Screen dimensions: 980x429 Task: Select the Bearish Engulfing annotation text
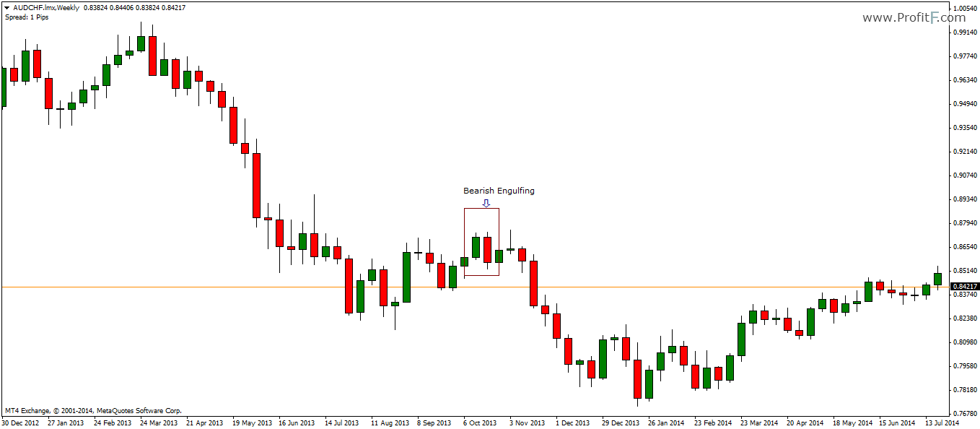coord(499,191)
